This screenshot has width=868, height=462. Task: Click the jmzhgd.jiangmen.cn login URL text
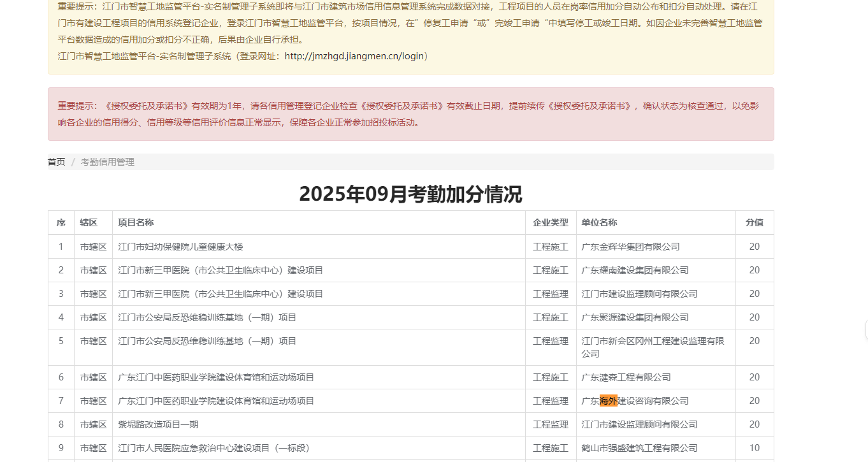pyautogui.click(x=354, y=56)
